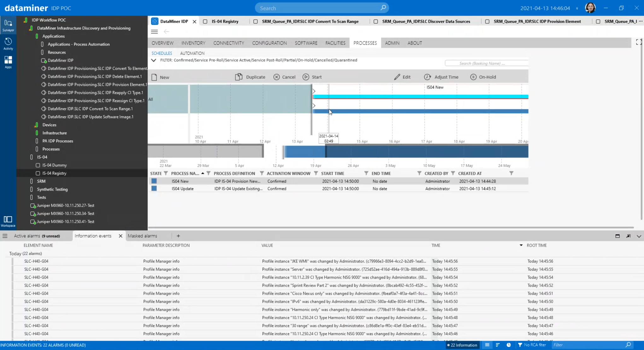
Task: Open the Workspace sidebar panel
Action: pos(8,221)
